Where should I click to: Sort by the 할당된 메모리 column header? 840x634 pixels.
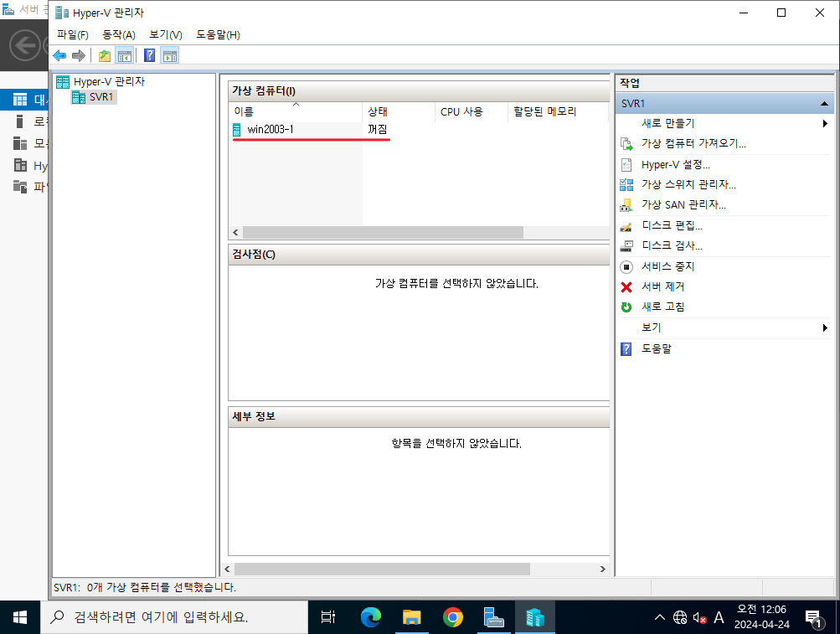coord(558,111)
